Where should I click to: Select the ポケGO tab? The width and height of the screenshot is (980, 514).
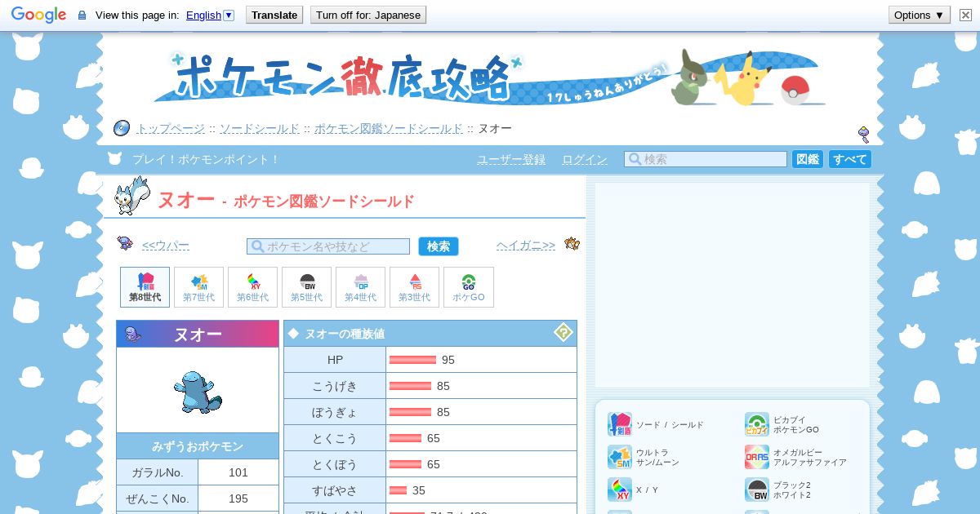coord(469,287)
